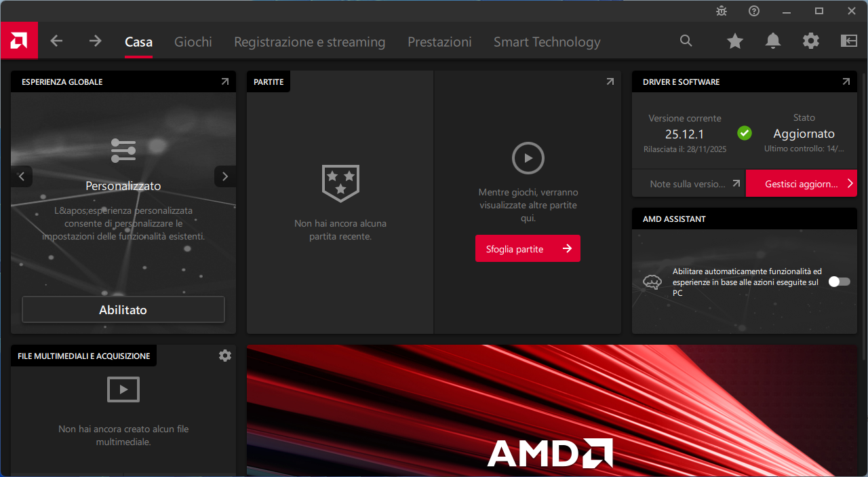Screen dimensions: 868x477
Task: Click the AMD red banner image
Action: coord(552,411)
